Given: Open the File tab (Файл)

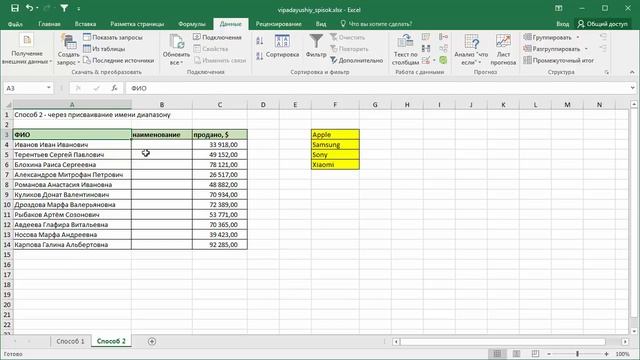Looking at the screenshot, I should [15, 24].
